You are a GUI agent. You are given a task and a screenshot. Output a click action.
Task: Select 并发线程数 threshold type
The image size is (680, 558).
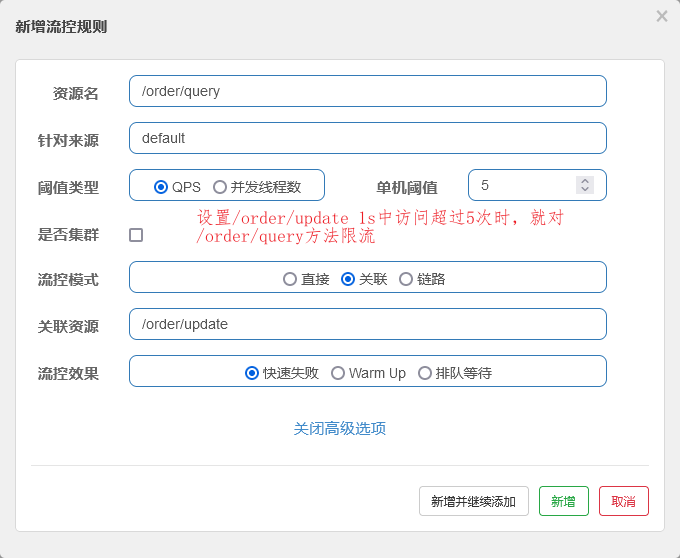[220, 187]
